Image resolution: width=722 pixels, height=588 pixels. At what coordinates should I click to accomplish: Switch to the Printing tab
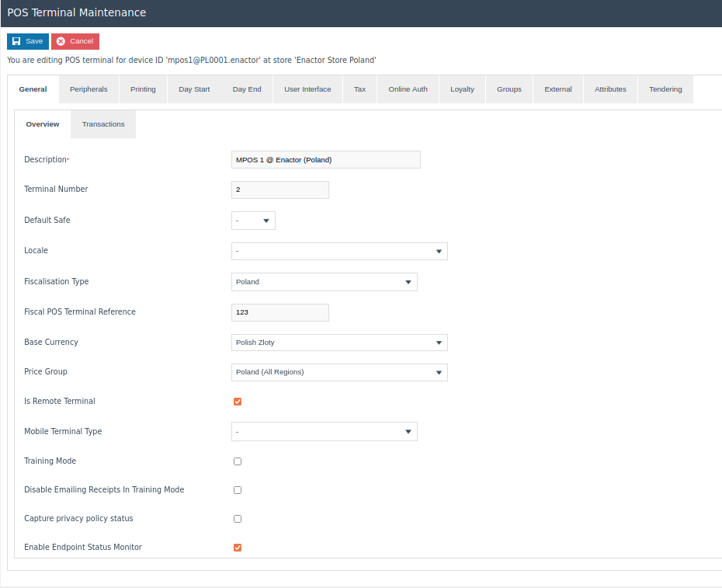coord(143,89)
